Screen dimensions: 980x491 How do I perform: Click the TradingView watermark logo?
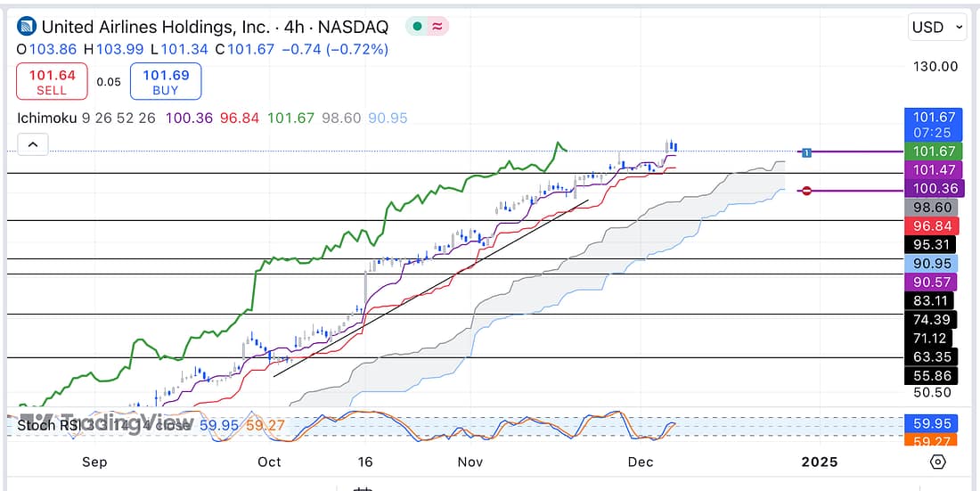[107, 422]
